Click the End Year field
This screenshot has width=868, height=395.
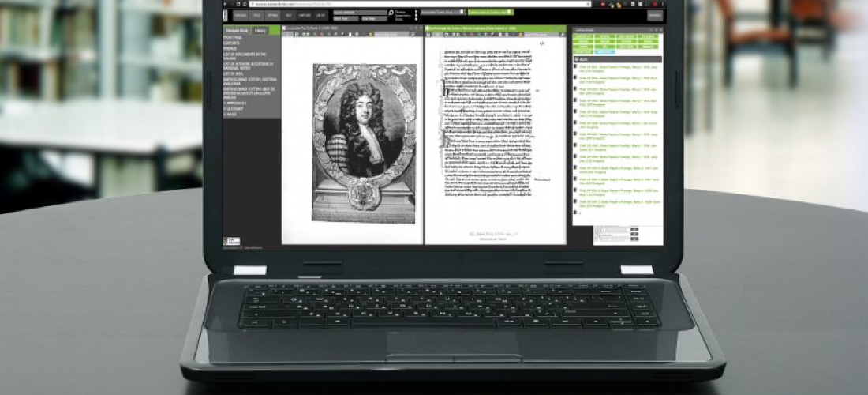tap(374, 18)
